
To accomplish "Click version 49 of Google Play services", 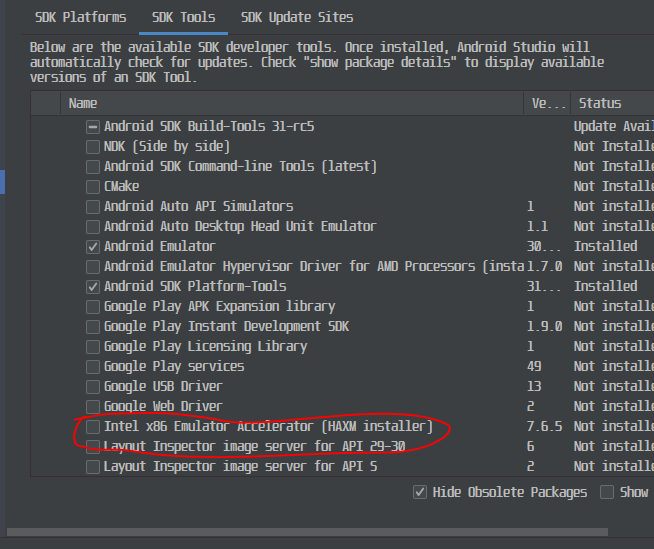I will 534,367.
